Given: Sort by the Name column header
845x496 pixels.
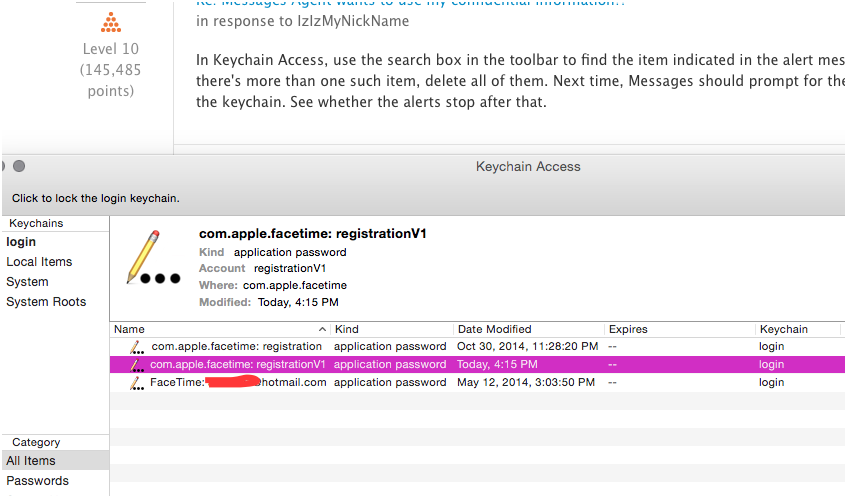Looking at the screenshot, I should tap(129, 329).
